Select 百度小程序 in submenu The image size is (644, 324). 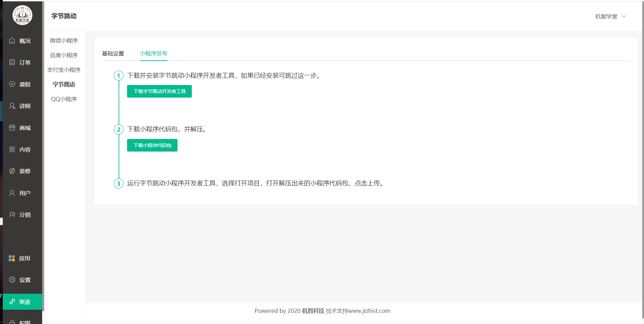click(64, 55)
